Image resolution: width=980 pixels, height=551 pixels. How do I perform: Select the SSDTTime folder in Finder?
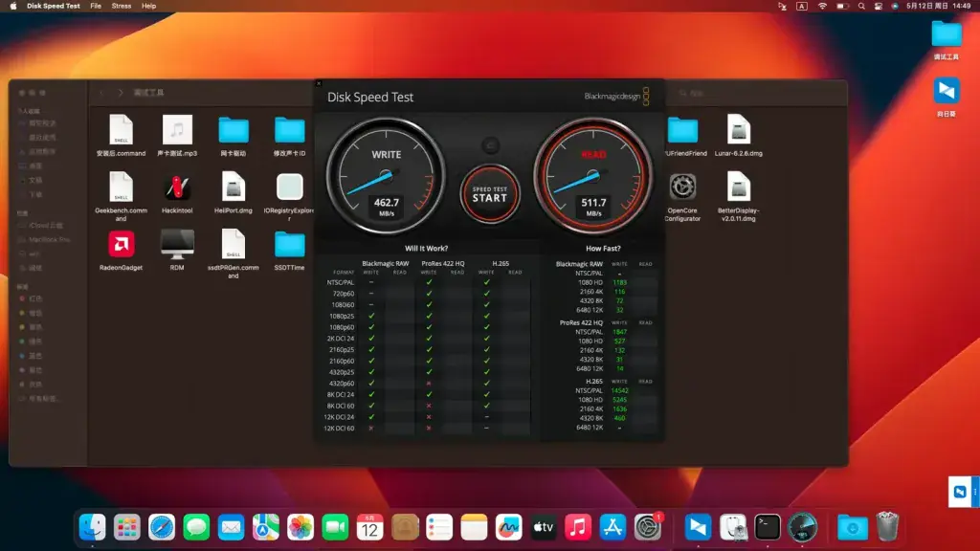pyautogui.click(x=289, y=250)
